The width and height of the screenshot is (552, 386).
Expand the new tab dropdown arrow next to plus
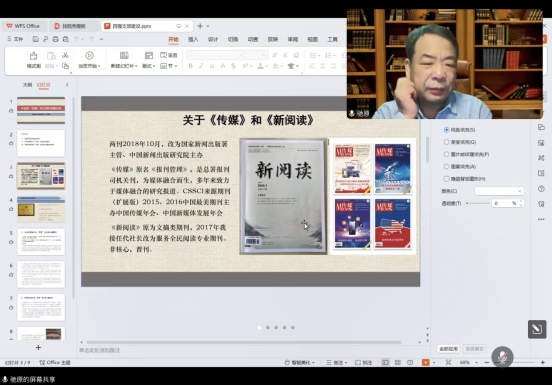coord(208,26)
